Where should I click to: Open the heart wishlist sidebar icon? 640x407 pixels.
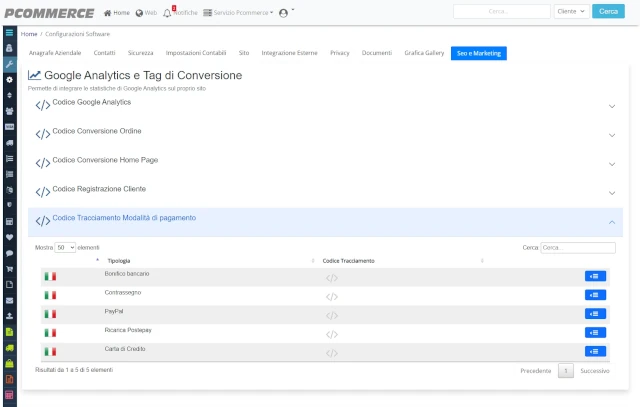(9, 237)
